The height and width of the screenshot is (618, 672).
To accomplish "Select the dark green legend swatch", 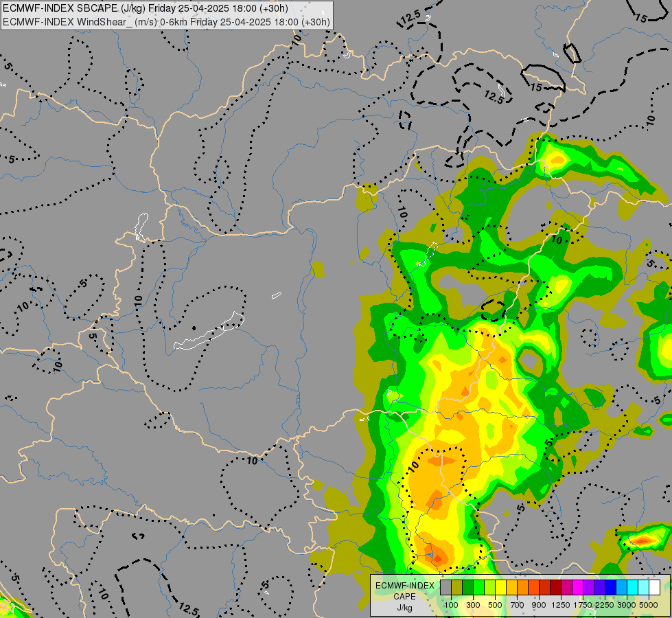I will pos(468,588).
